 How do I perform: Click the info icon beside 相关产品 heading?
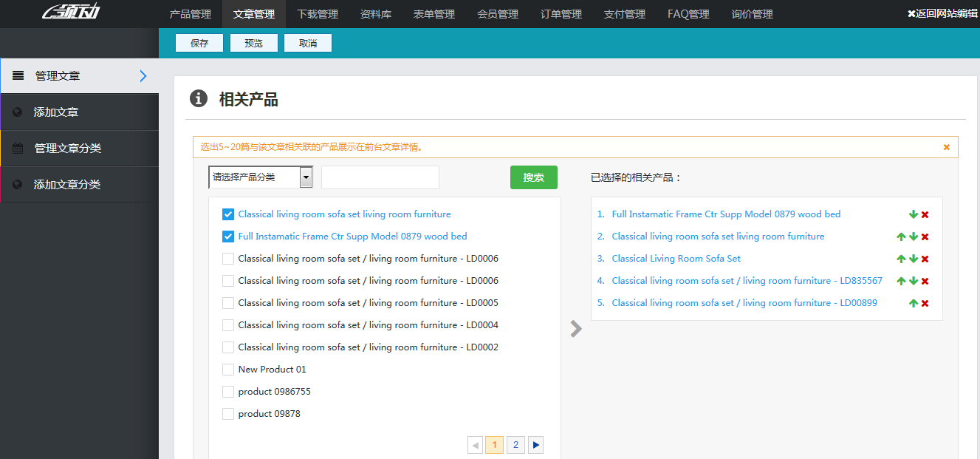198,98
